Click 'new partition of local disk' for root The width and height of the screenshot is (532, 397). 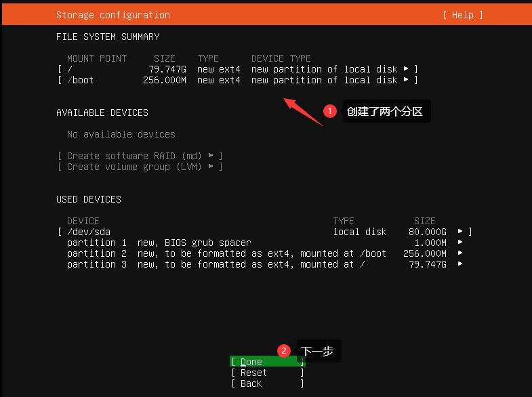[x=324, y=69]
